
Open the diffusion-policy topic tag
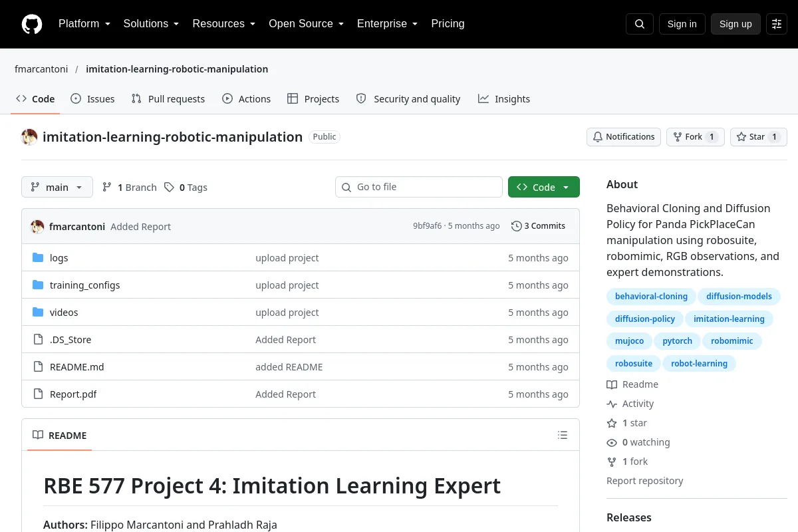pos(645,319)
